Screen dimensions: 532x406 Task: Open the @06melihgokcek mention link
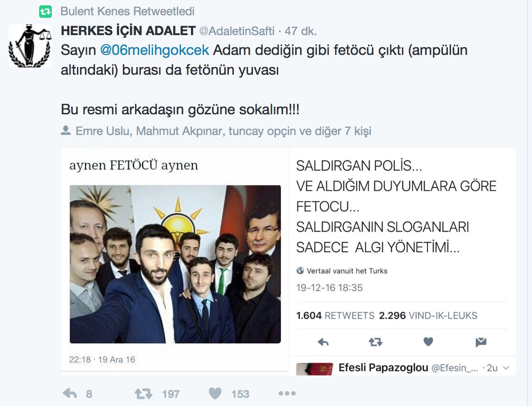(154, 50)
